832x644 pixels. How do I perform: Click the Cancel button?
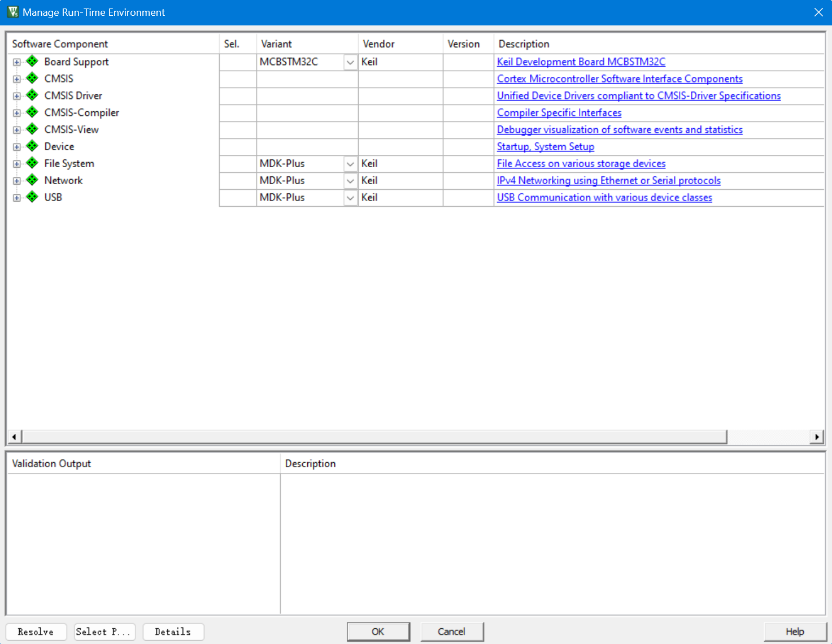tap(452, 632)
